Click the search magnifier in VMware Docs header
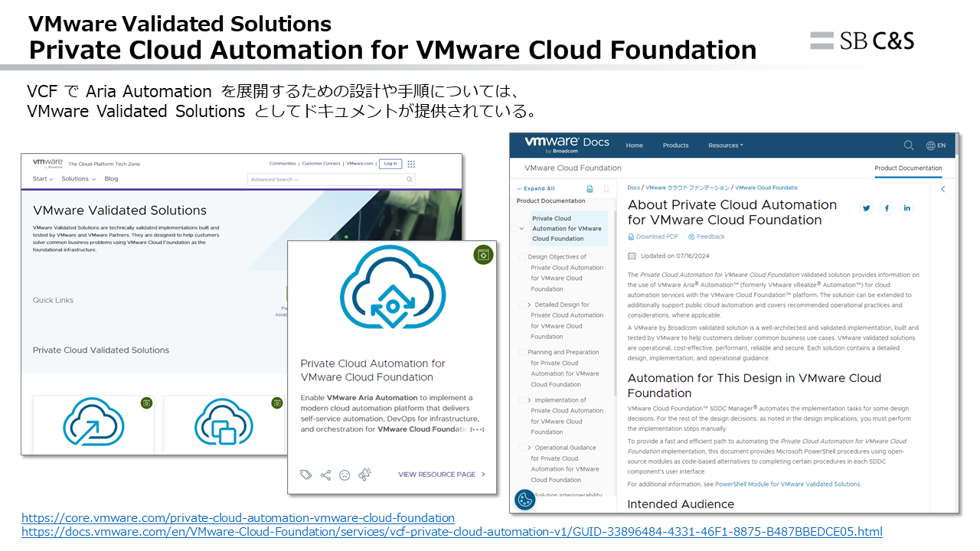 click(x=909, y=145)
